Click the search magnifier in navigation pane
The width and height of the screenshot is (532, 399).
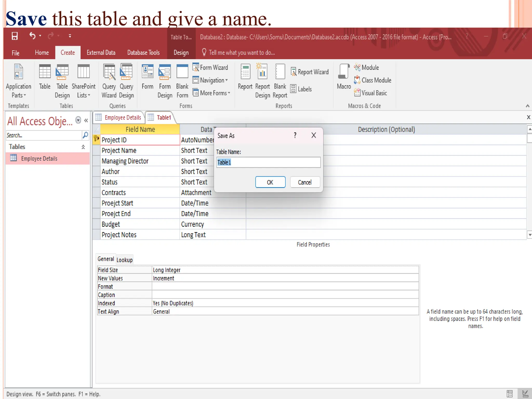pos(85,135)
